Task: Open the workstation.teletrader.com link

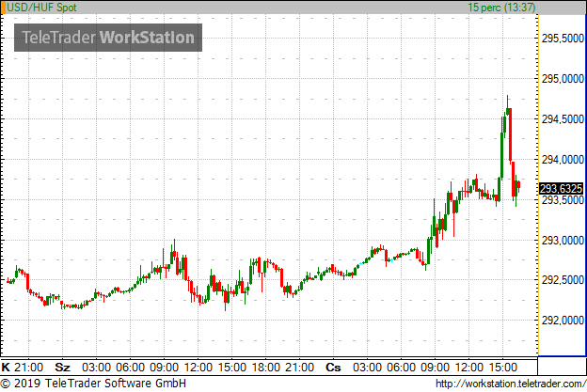Action: [511, 384]
